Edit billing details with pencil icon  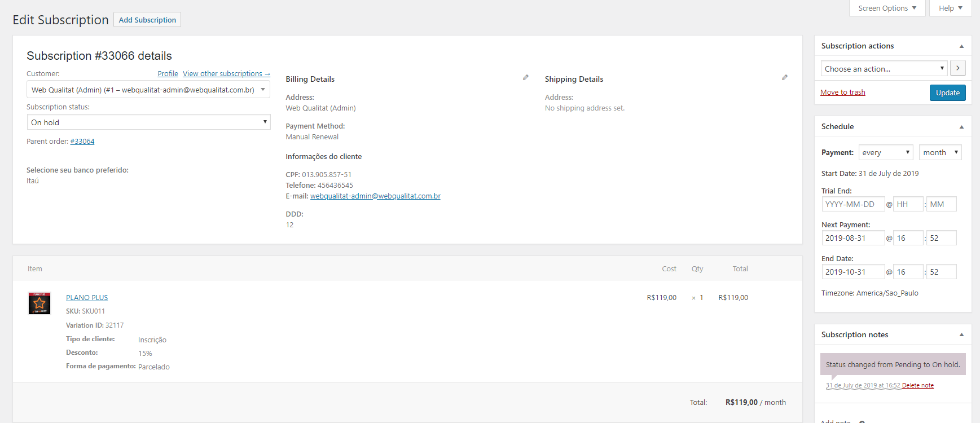tap(525, 78)
